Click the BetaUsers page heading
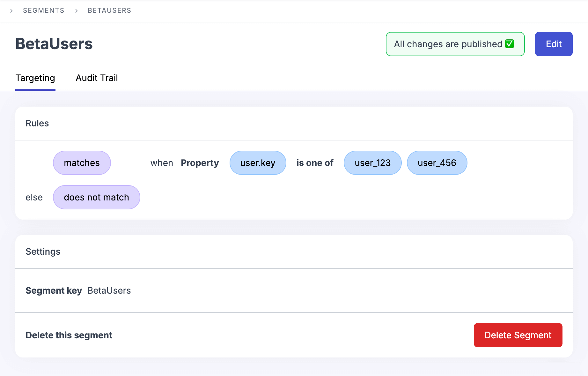Image resolution: width=588 pixels, height=376 pixels. click(x=54, y=44)
